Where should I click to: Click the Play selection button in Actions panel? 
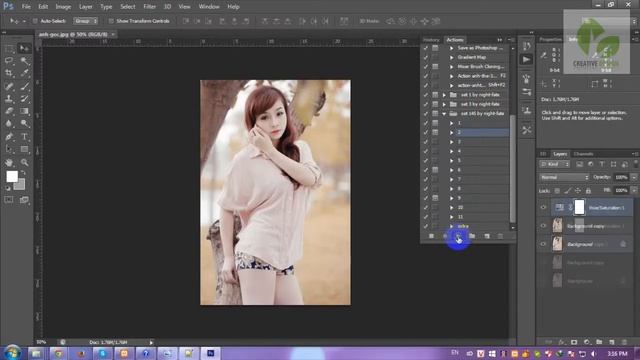coord(458,236)
